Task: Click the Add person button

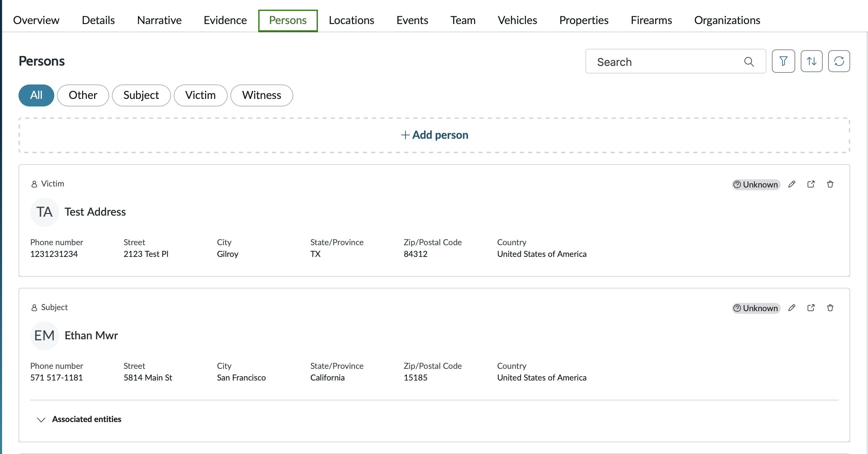Action: click(434, 135)
